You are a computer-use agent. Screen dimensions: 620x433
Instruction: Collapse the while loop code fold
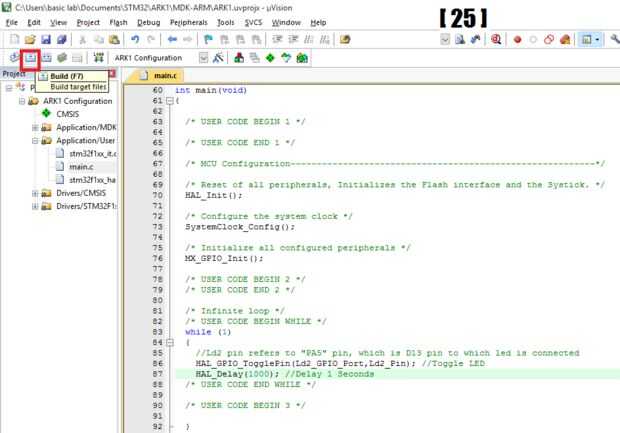click(x=170, y=342)
